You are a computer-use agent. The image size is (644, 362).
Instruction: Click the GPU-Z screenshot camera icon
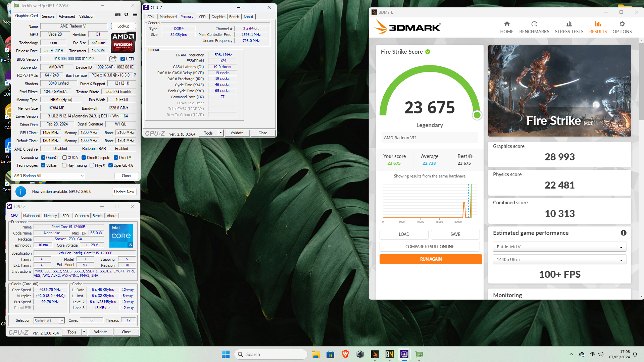click(x=118, y=15)
